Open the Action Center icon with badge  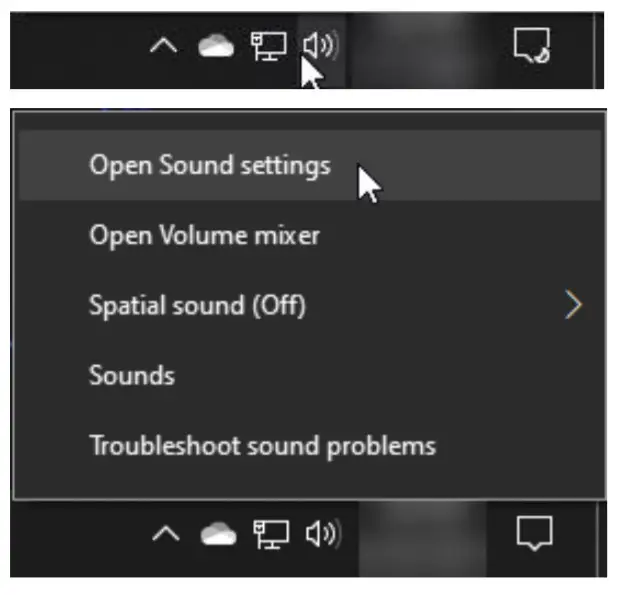pos(531,45)
